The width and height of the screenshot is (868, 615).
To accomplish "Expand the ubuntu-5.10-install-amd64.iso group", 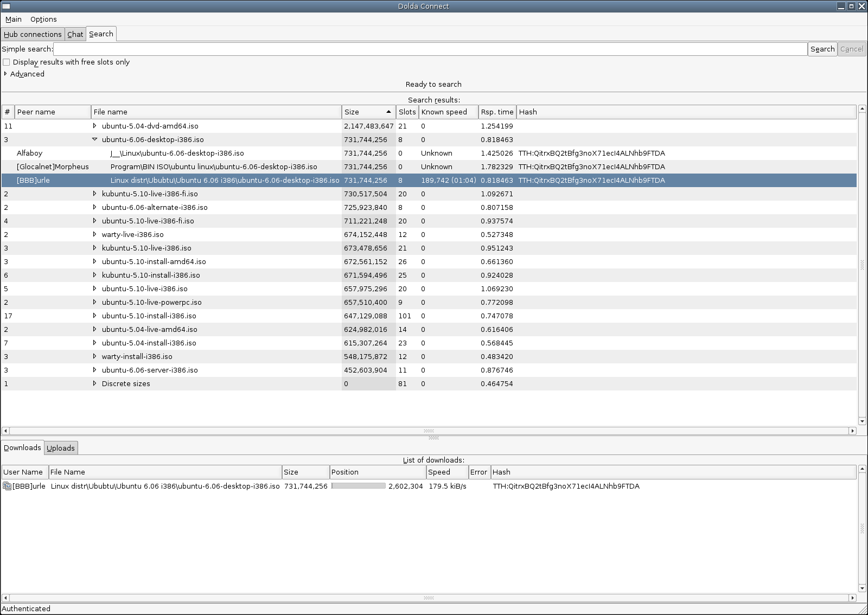I will [x=94, y=261].
